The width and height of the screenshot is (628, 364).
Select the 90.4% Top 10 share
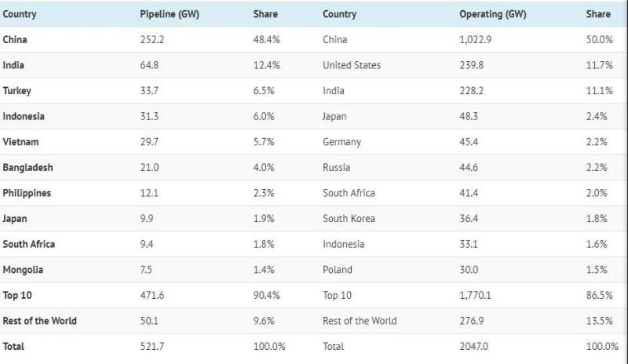point(265,295)
